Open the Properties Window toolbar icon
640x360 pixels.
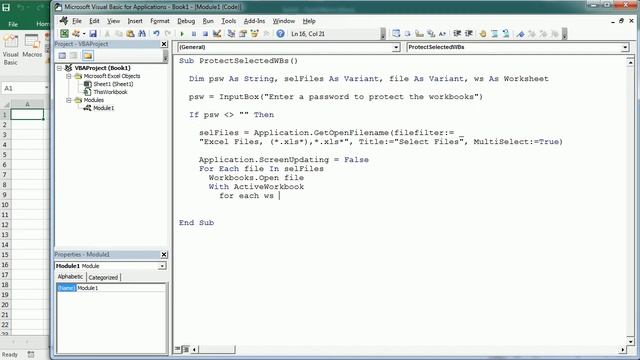pos(243,34)
